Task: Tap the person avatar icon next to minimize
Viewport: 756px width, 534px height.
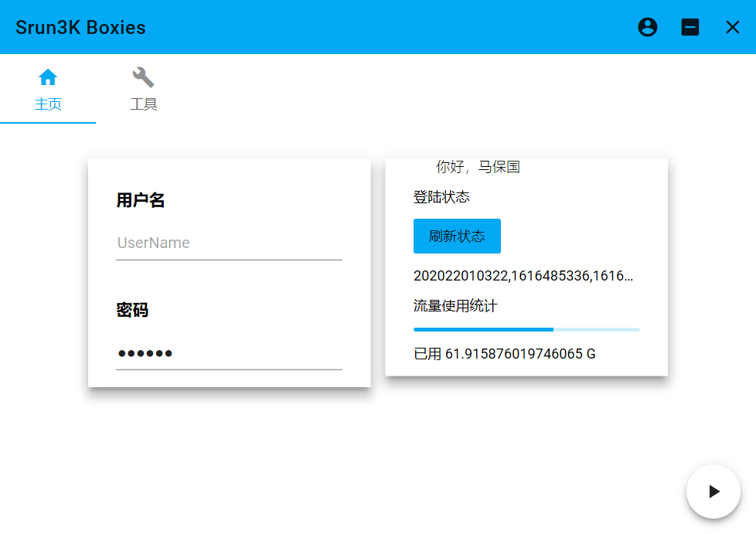Action: coord(647,27)
